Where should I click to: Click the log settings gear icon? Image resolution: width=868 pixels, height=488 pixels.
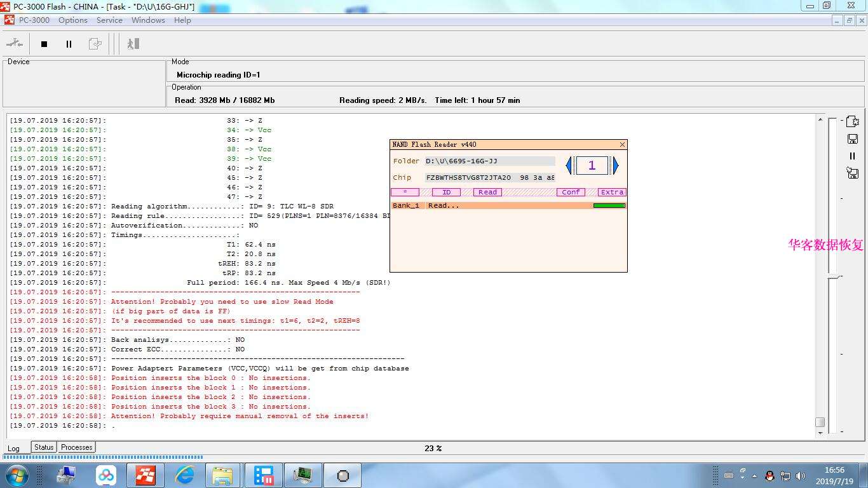pos(853,121)
